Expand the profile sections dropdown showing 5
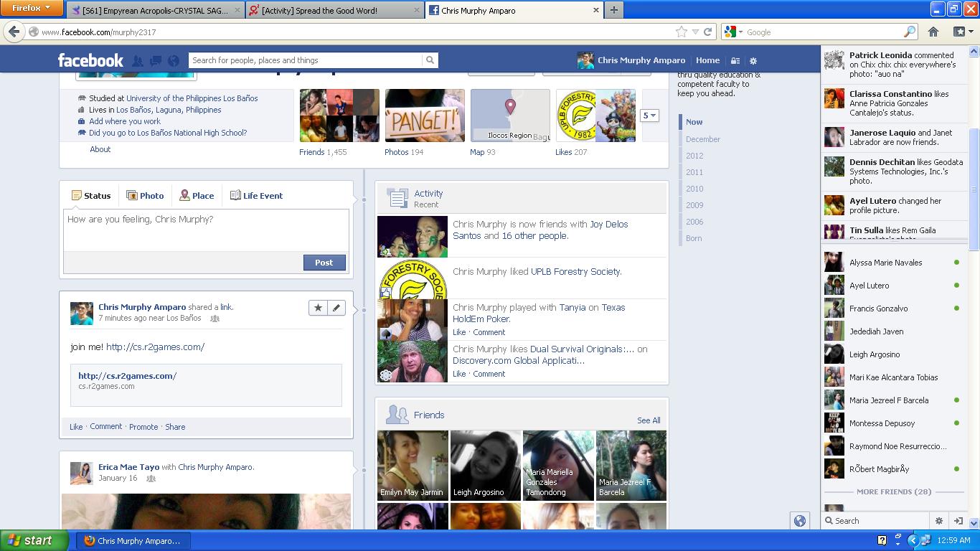The height and width of the screenshot is (551, 980). click(649, 116)
